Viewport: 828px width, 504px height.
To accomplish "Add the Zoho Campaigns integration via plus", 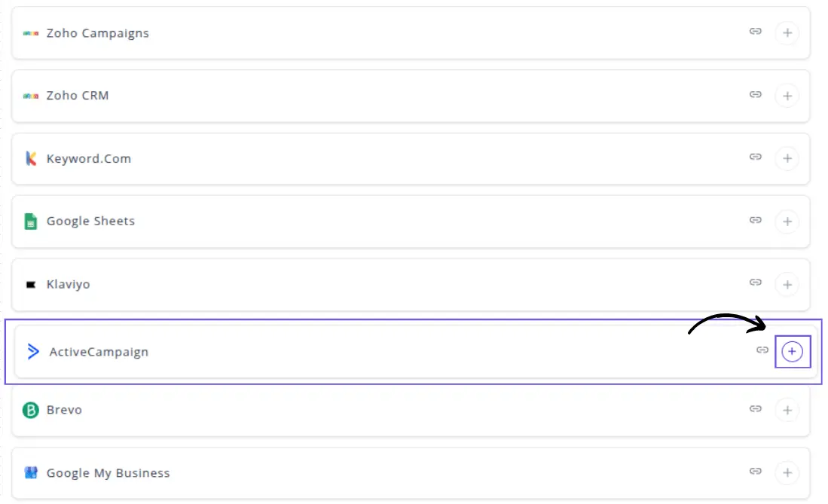I will tap(787, 33).
